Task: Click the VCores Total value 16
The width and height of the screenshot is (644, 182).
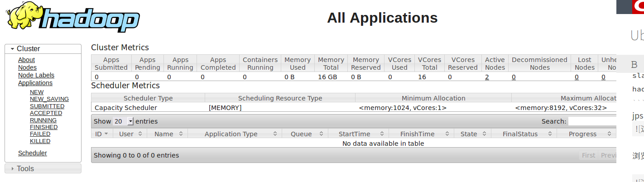Action: (x=422, y=77)
